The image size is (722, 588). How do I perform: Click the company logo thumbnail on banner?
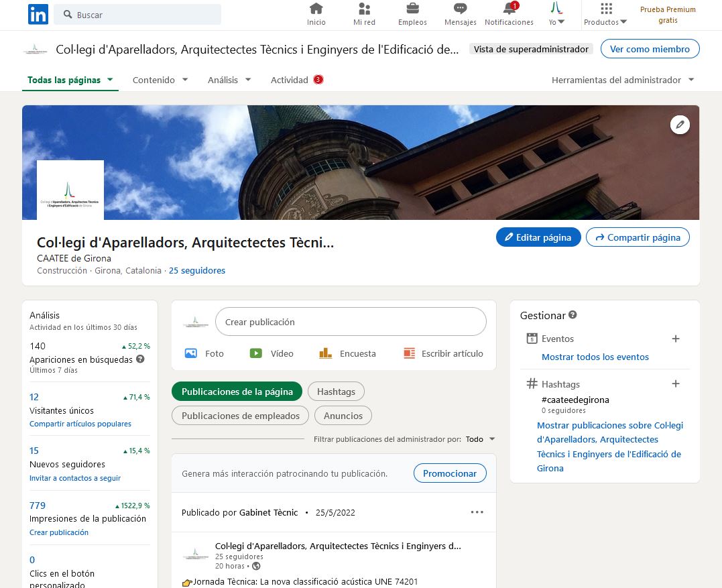pyautogui.click(x=70, y=190)
